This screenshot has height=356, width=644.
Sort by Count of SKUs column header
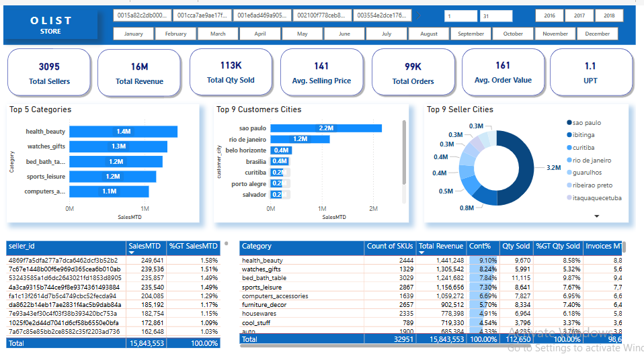click(x=390, y=247)
